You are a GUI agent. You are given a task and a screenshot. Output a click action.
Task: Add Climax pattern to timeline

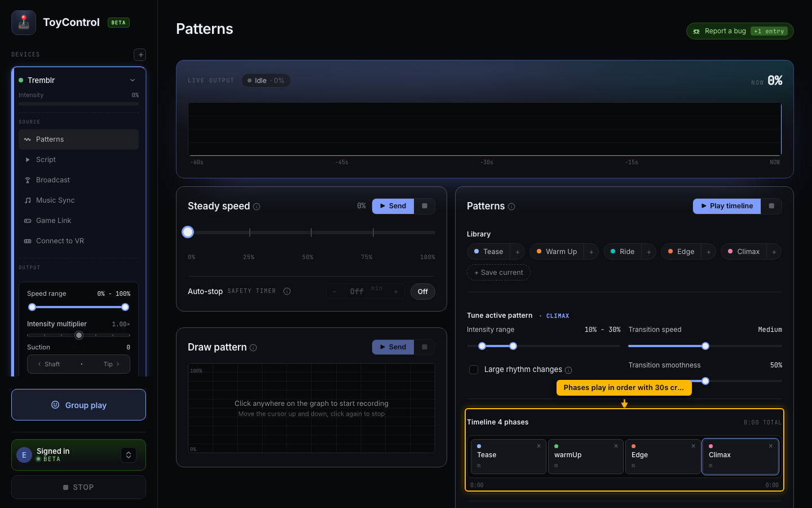tap(774, 252)
